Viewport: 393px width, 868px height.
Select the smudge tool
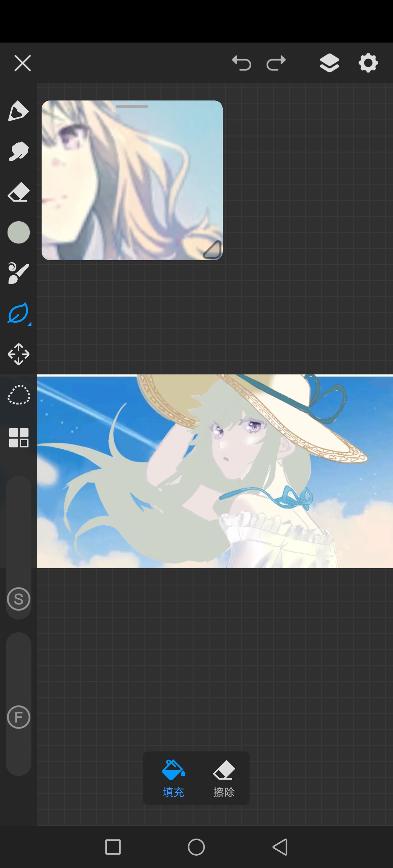(x=18, y=151)
